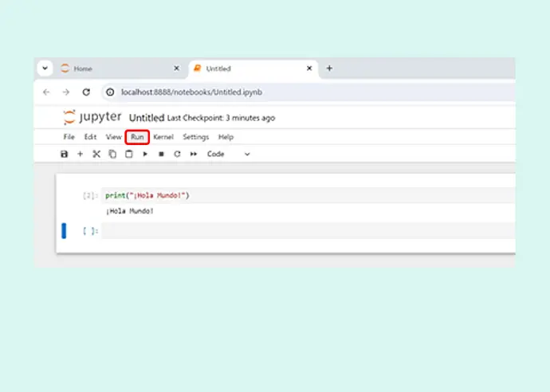Reload the page with the refresh icon
The image size is (550, 392).
pos(86,92)
